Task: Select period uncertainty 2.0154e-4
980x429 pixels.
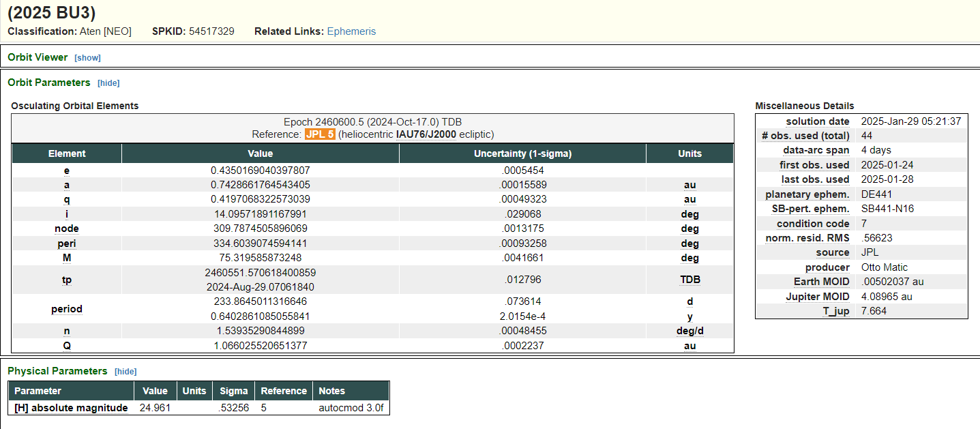Action: (523, 316)
